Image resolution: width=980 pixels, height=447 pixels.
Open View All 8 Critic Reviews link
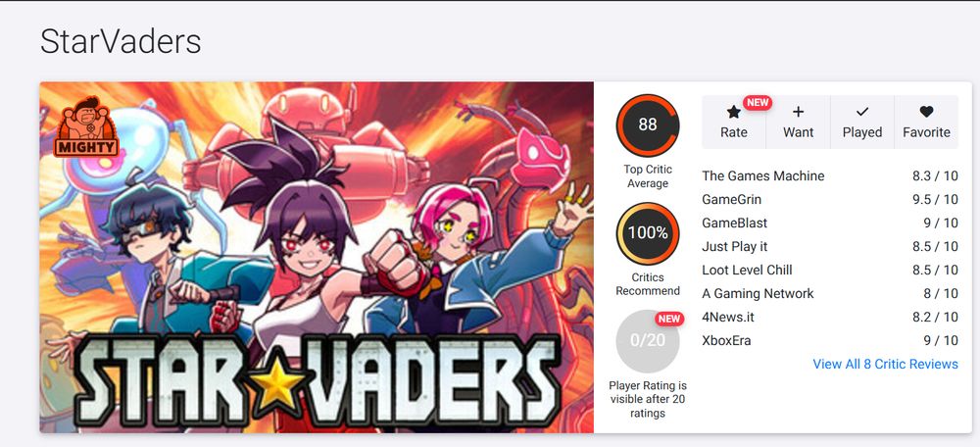tap(885, 364)
